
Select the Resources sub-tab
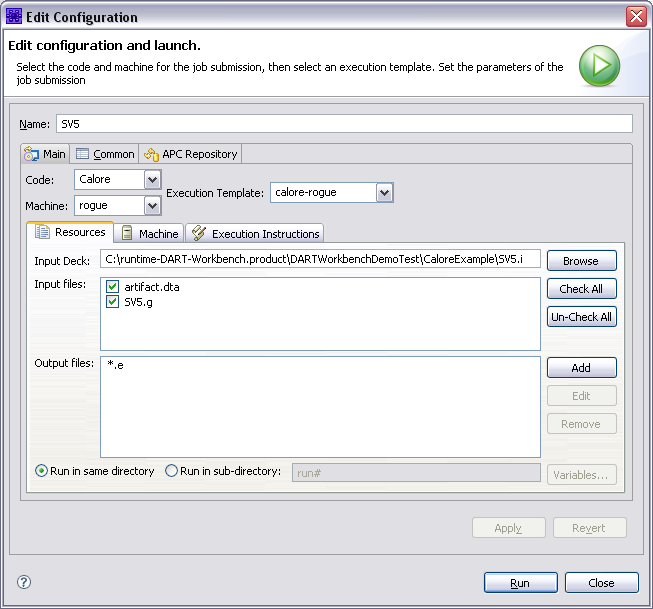click(70, 232)
